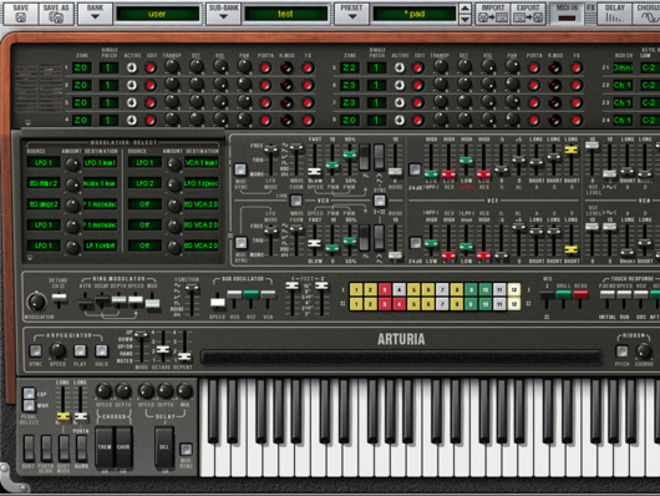The height and width of the screenshot is (496, 660).
Task: Open the Delay effect icon in toolbar
Action: pyautogui.click(x=615, y=13)
